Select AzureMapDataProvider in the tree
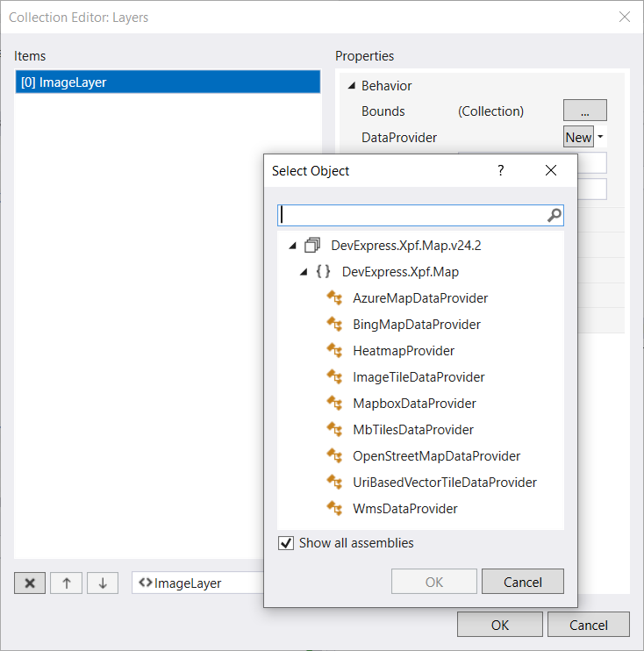Image resolution: width=644 pixels, height=651 pixels. [x=420, y=298]
